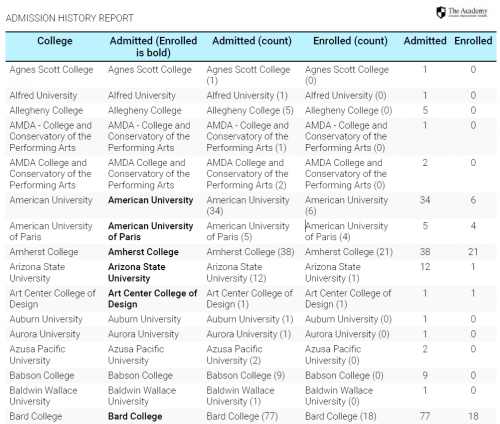Select admitted number 12 in Arizona State row

click(x=425, y=267)
